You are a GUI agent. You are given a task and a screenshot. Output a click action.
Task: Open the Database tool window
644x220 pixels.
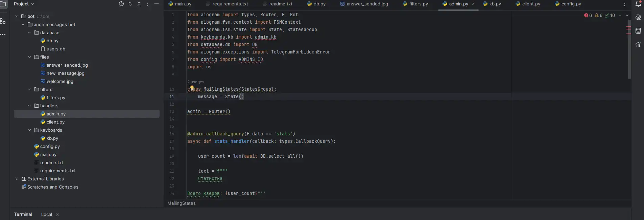pos(638,31)
